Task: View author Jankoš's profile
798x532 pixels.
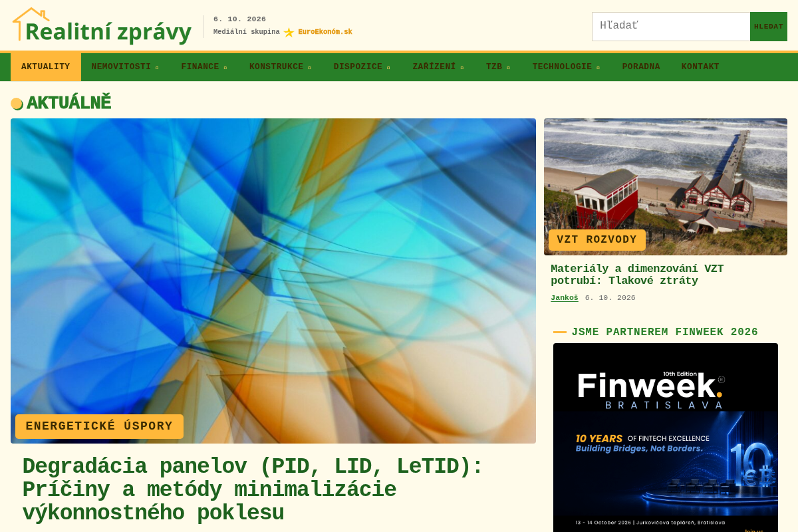Action: click(565, 298)
